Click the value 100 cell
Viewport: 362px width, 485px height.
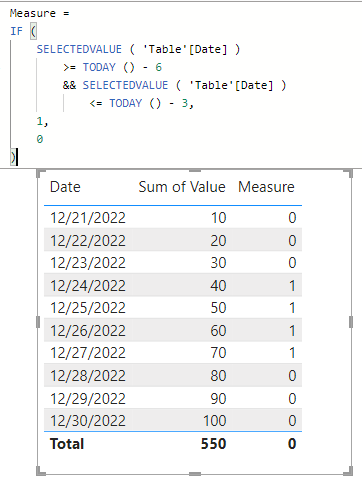(215, 420)
